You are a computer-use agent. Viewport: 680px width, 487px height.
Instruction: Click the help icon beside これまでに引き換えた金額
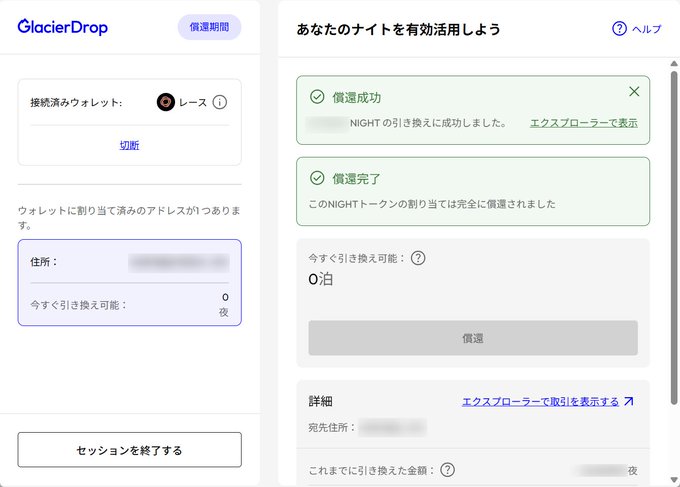pyautogui.click(x=448, y=470)
